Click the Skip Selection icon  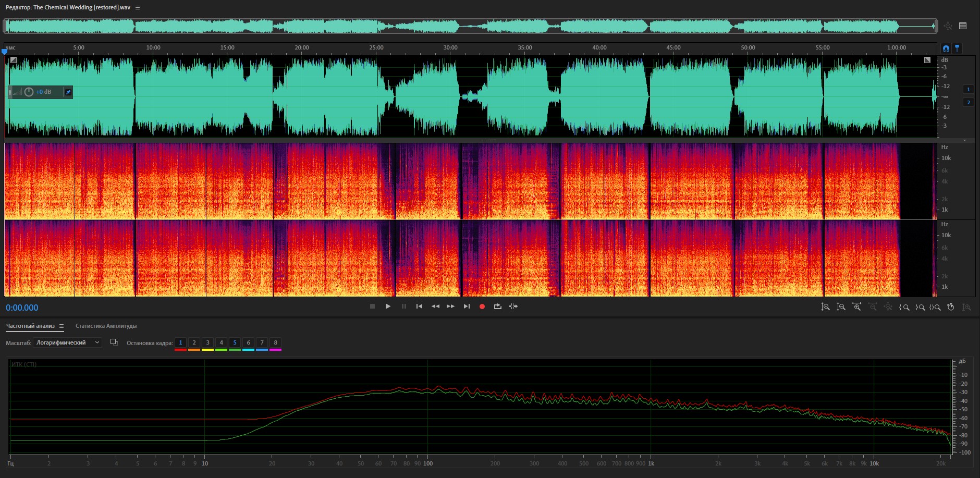[513, 307]
